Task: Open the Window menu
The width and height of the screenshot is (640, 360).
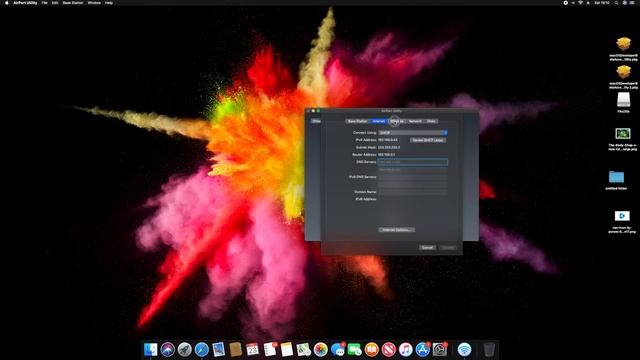Action: (94, 3)
